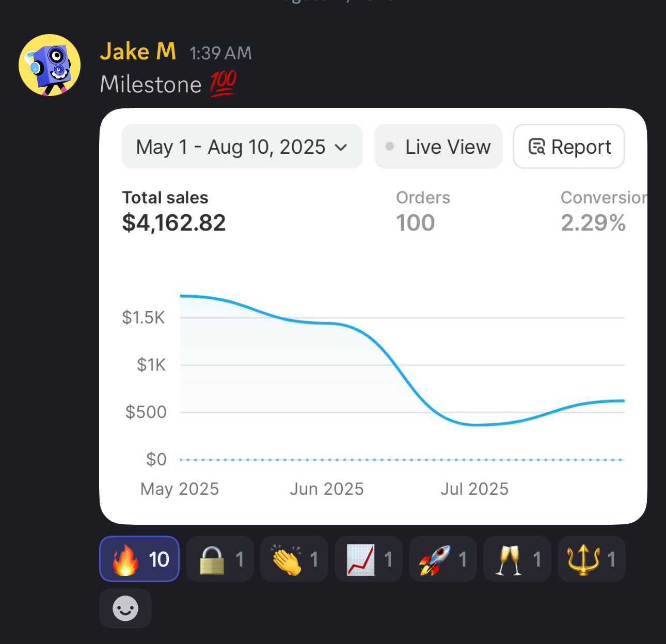Image resolution: width=666 pixels, height=644 pixels.
Task: Toggle the Live View indicator
Action: 438,147
